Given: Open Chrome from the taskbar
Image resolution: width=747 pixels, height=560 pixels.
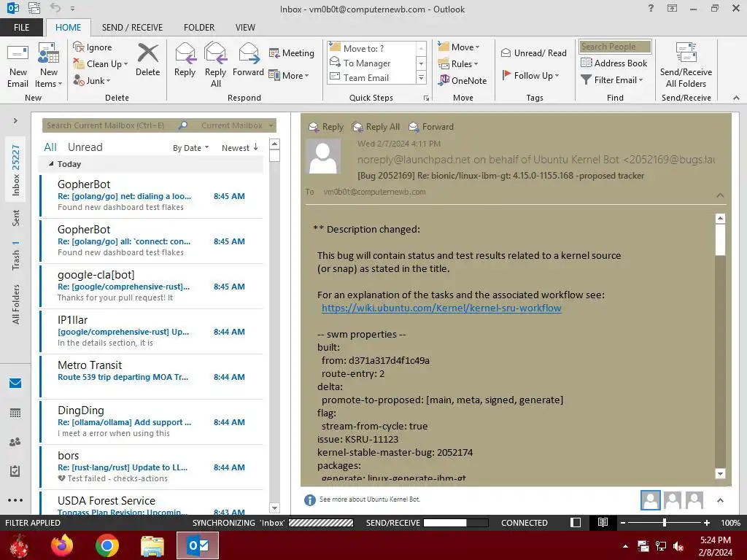Looking at the screenshot, I should 107,545.
